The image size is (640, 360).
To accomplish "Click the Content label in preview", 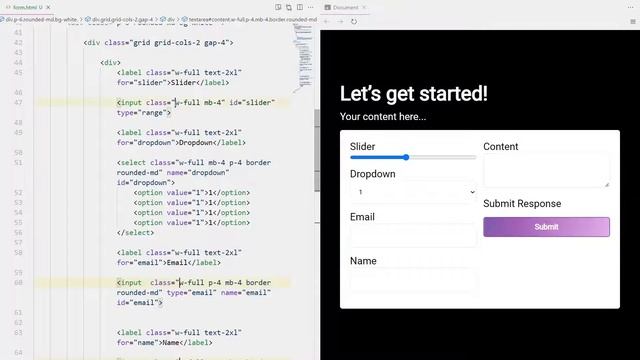I will pos(500,147).
